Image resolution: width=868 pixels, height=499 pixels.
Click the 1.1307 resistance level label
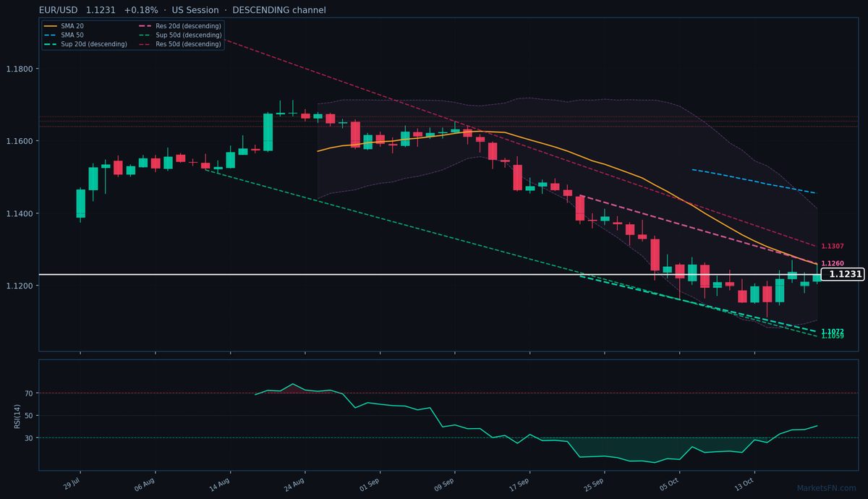[x=833, y=247]
